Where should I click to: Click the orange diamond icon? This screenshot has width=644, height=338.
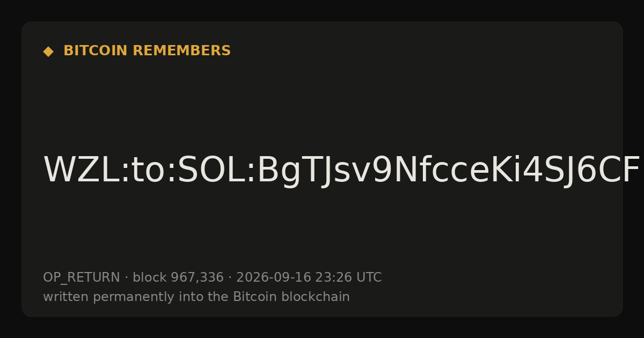tap(48, 51)
